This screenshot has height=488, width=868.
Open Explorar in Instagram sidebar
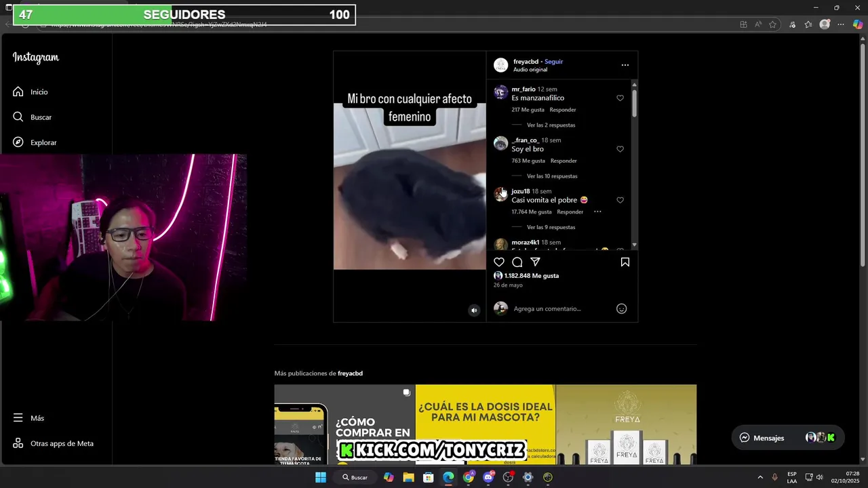pyautogui.click(x=35, y=142)
